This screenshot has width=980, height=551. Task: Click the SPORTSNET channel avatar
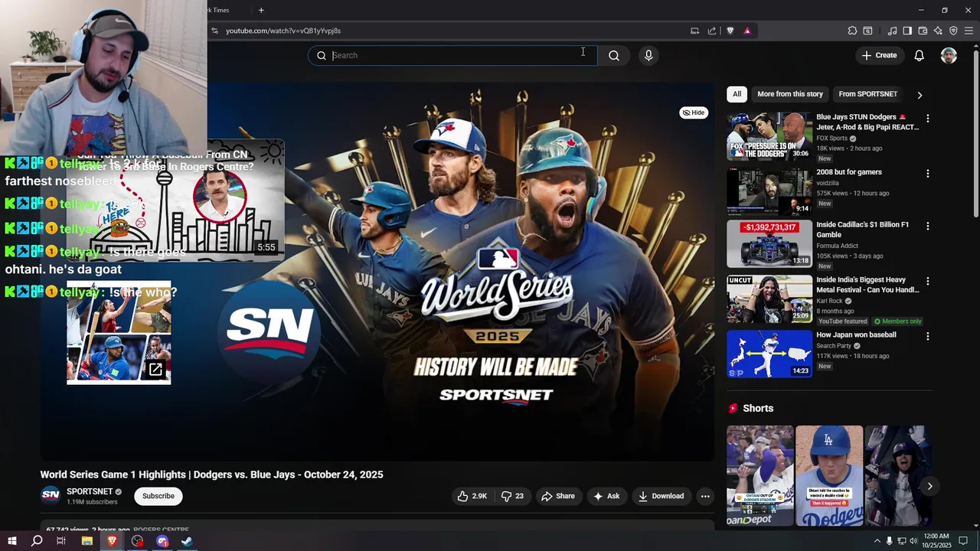point(51,495)
